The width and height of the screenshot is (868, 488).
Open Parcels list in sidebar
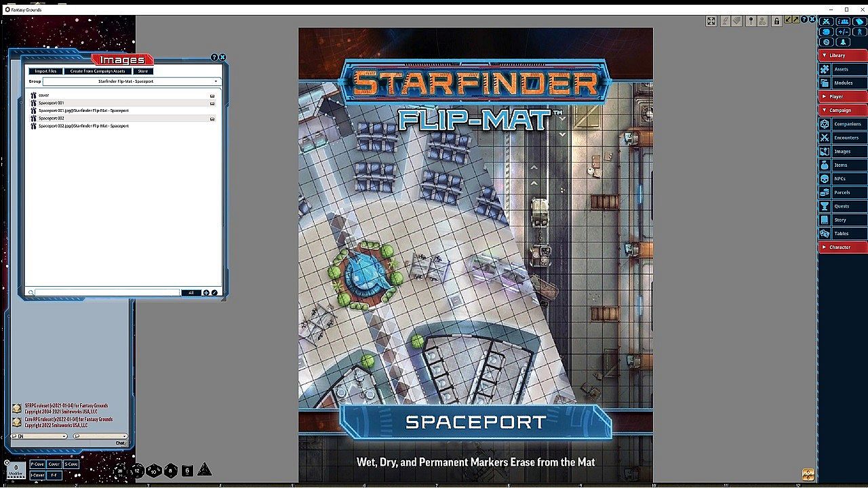point(844,192)
